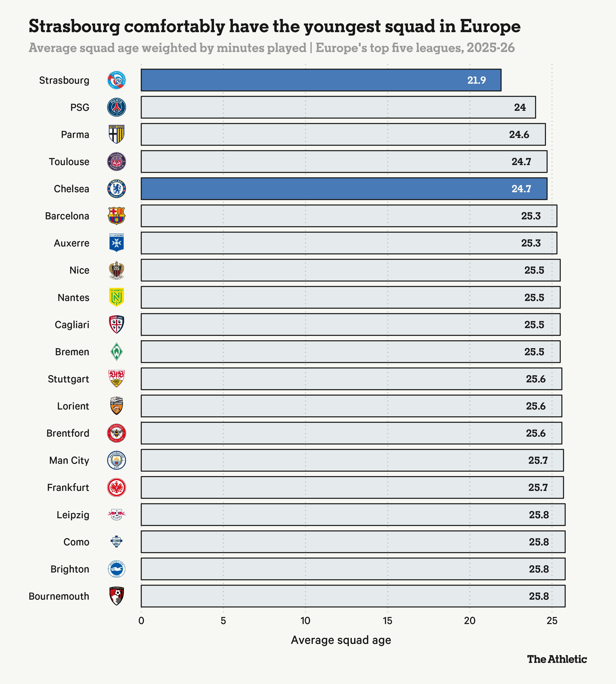
Task: Click the Chelsea club crest
Action: pyautogui.click(x=116, y=189)
